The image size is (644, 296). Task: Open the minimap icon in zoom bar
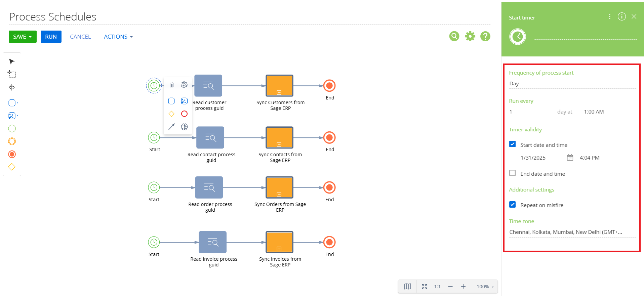pos(407,287)
